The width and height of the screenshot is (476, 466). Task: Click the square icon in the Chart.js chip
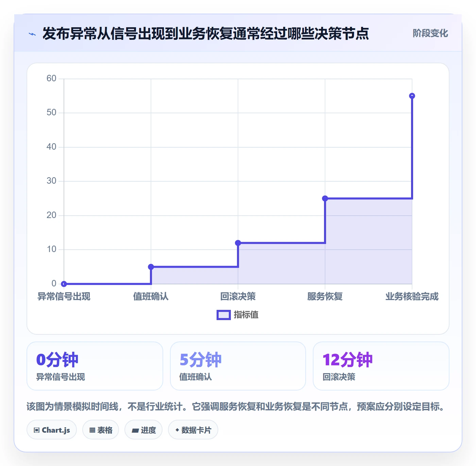point(37,430)
